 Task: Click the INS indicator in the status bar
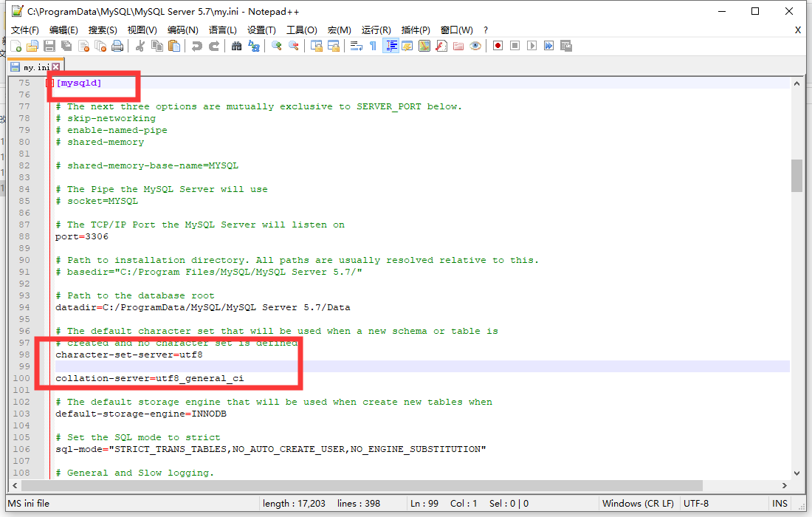(780, 504)
